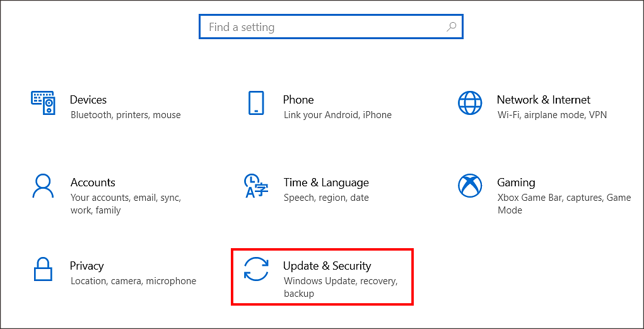Screen dimensions: 644x329
Task: Click the magnifier icon in the search box
Action: [x=451, y=27]
